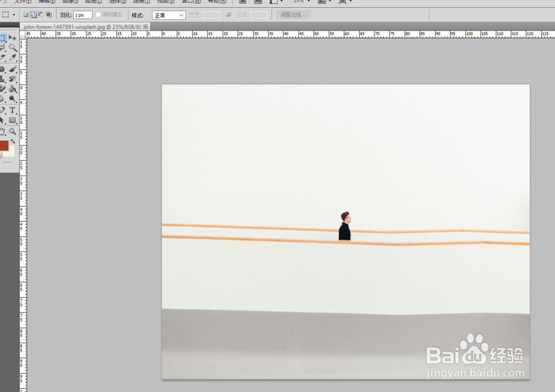This screenshot has height=392, width=555.
Task: Open the 文件 File menu
Action: pos(23,2)
